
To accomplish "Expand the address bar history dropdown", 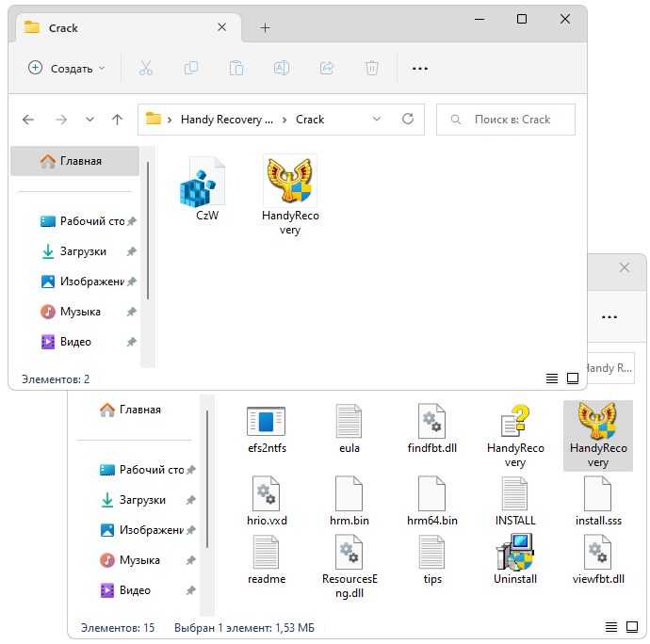I will (377, 120).
